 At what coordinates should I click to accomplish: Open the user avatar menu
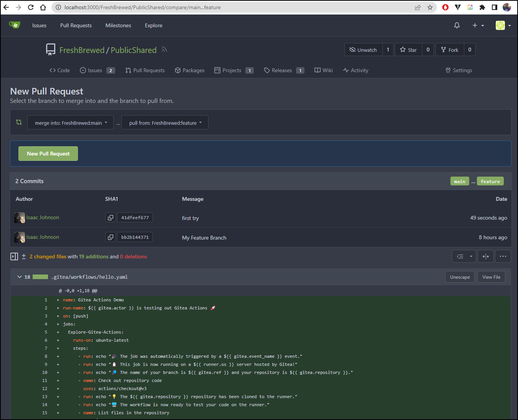(503, 25)
